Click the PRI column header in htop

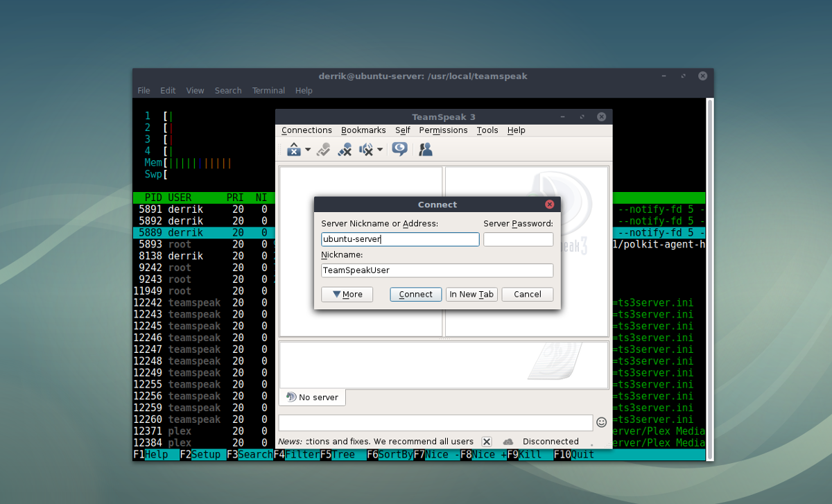(x=235, y=198)
